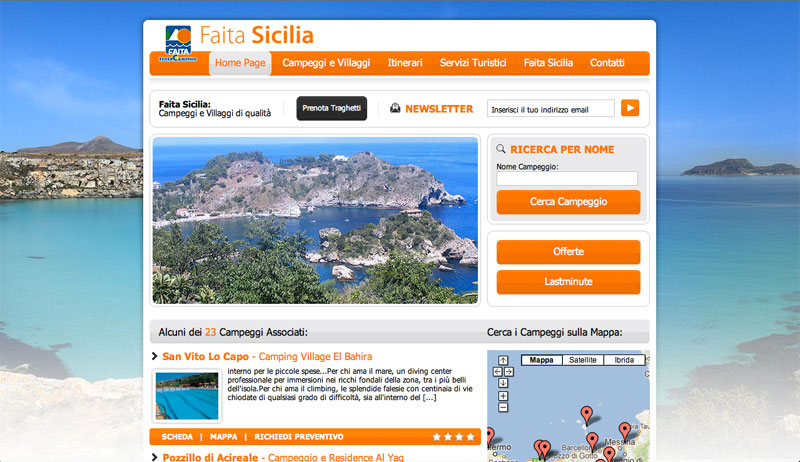Zoom out on the map with minus
The image size is (800, 462).
point(503,407)
